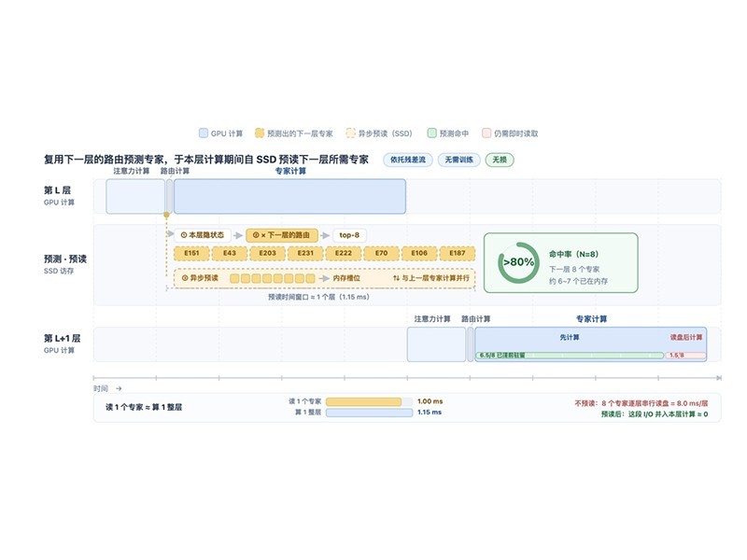Click the 预测命中 green legend swatch

431,133
